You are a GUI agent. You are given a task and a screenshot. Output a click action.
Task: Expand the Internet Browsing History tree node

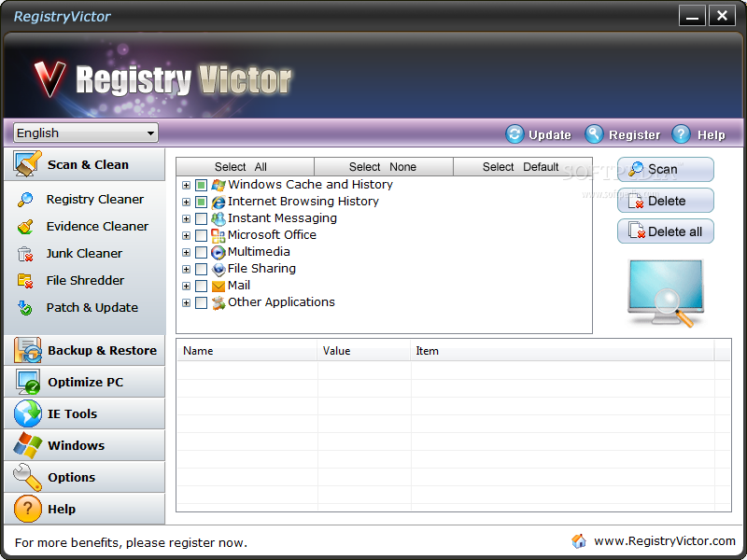187,202
